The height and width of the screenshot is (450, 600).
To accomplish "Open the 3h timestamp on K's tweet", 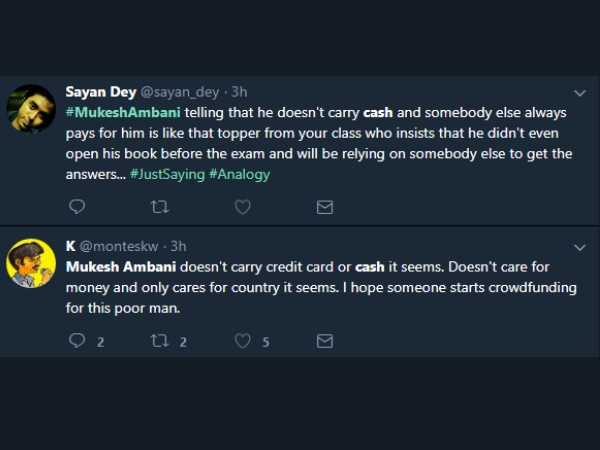I will [x=178, y=246].
